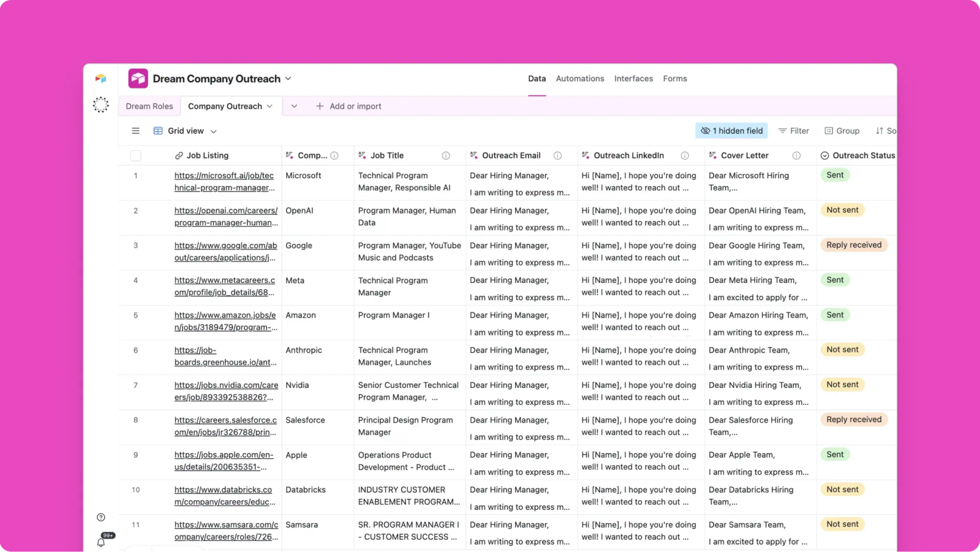980x552 pixels.
Task: Select the Salesforce company cell
Action: pyautogui.click(x=318, y=427)
